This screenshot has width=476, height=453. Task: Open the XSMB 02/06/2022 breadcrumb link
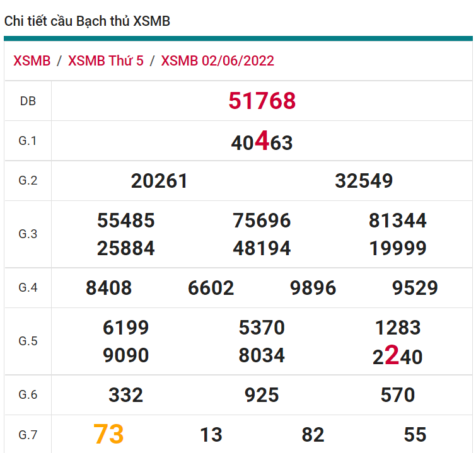218,60
